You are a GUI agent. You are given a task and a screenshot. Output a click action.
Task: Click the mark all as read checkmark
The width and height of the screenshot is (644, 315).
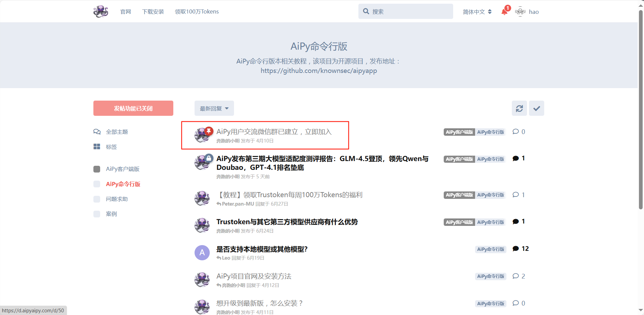pyautogui.click(x=536, y=108)
